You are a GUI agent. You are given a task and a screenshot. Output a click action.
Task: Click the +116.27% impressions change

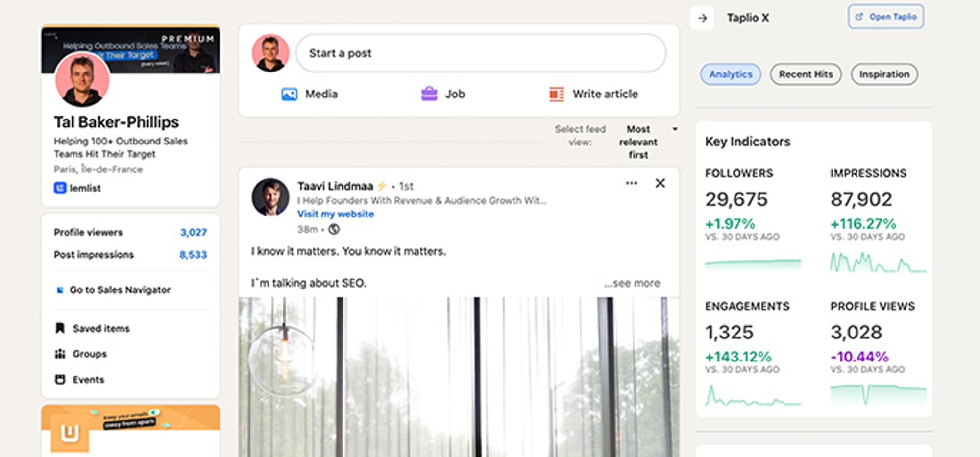863,224
